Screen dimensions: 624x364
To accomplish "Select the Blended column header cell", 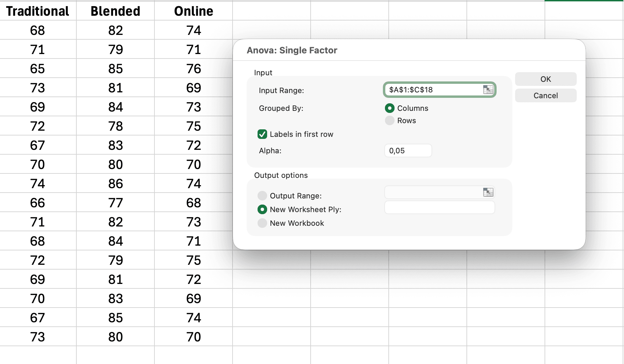I will click(x=115, y=11).
